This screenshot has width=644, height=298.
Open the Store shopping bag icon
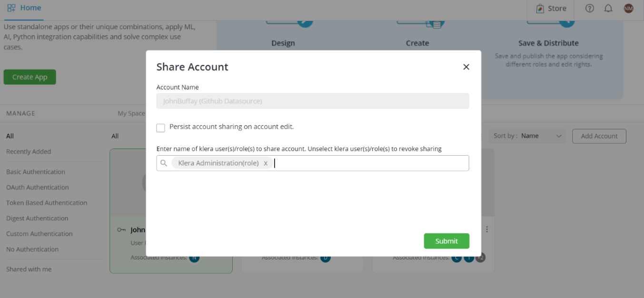(x=540, y=9)
